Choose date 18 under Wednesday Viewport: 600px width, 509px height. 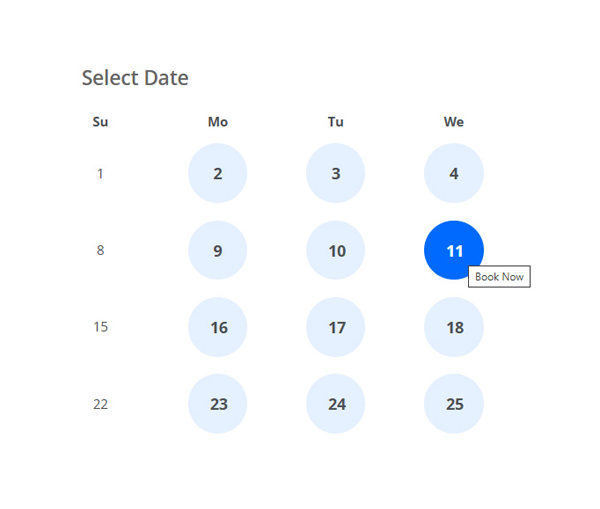[454, 327]
